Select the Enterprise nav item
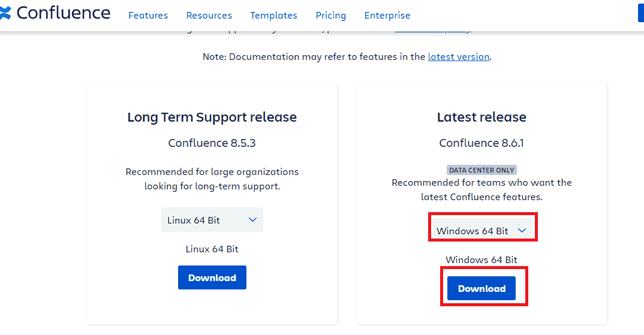This screenshot has width=644, height=335. point(387,16)
